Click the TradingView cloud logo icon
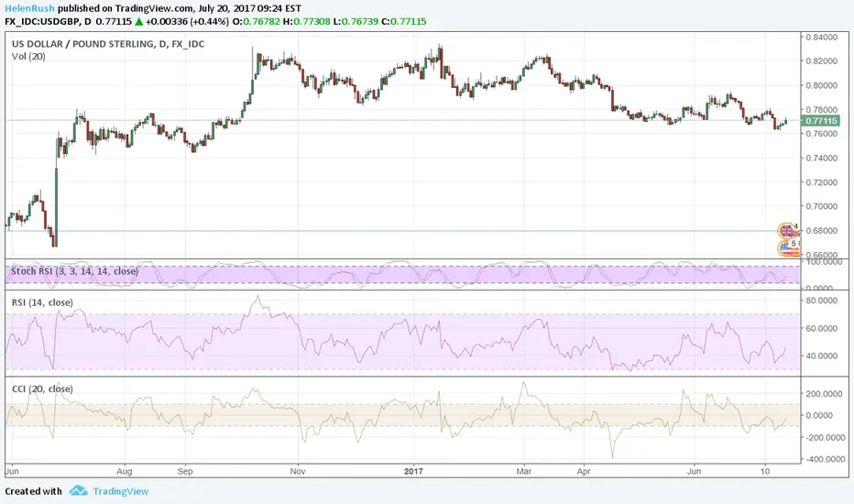This screenshot has width=854, height=504. pyautogui.click(x=79, y=490)
